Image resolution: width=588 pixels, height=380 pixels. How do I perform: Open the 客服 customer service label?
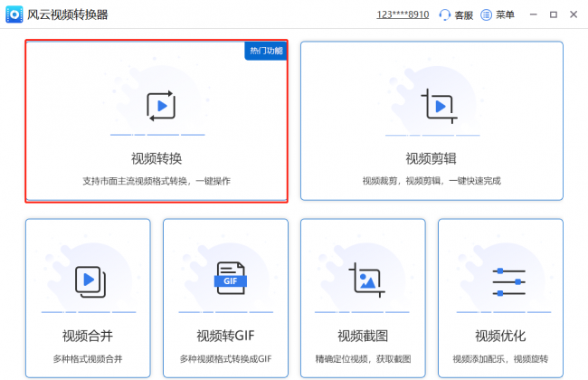[x=463, y=15]
